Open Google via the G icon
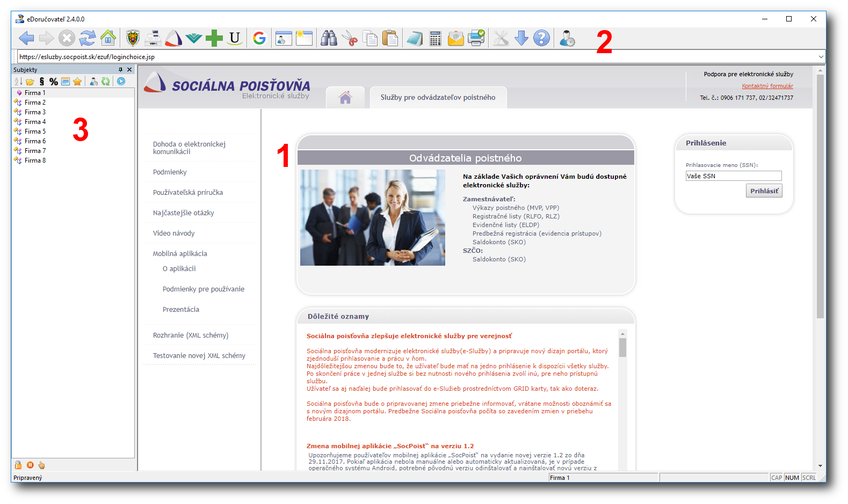Image resolution: width=848 pixels, height=504 pixels. (x=259, y=38)
